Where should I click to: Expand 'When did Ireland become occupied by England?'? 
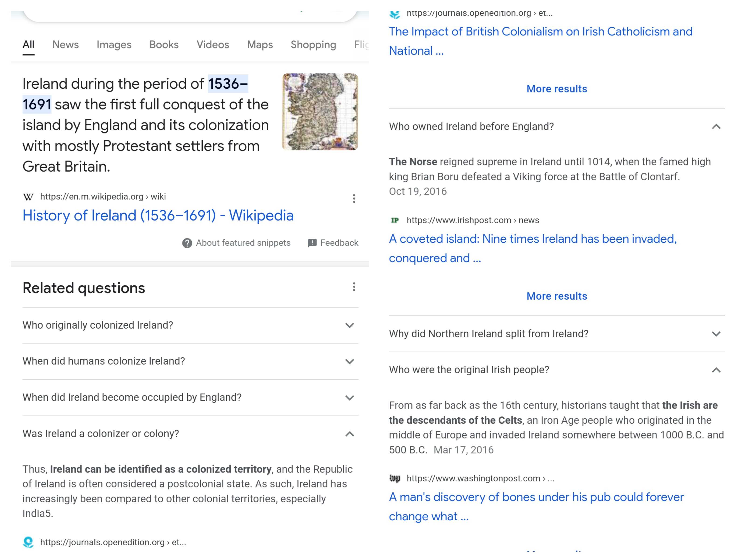click(350, 398)
